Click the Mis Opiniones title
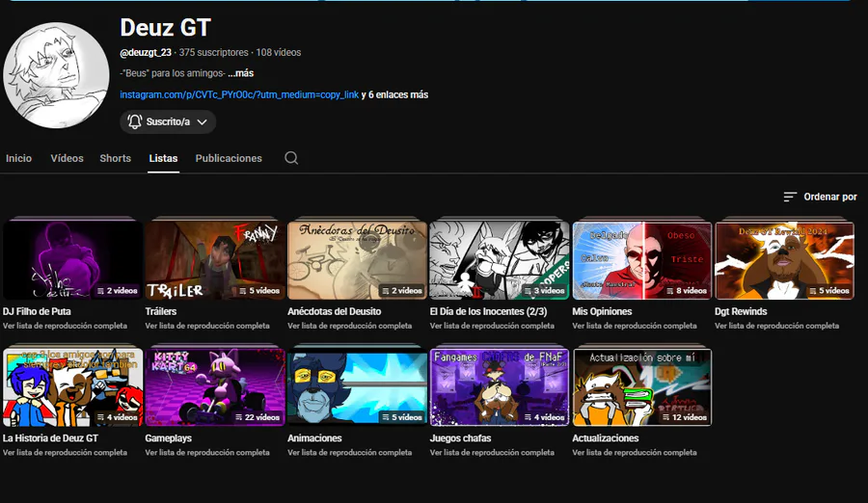 (x=602, y=311)
